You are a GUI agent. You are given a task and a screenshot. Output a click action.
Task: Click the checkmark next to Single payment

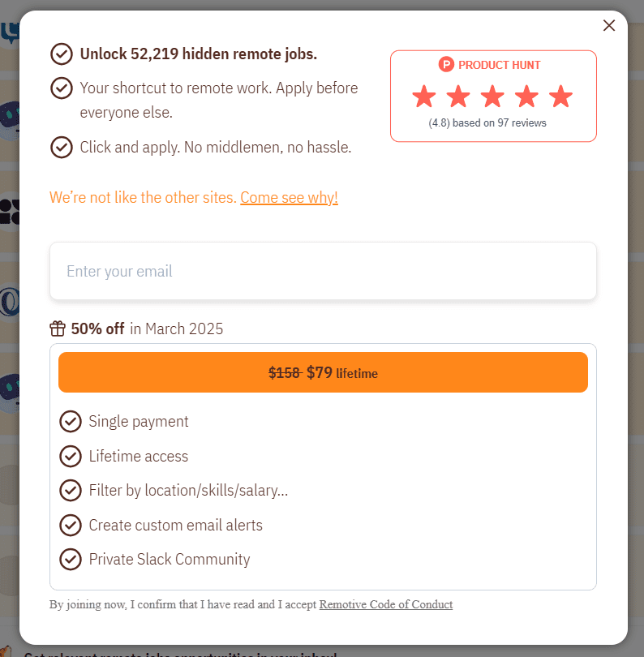pos(71,422)
